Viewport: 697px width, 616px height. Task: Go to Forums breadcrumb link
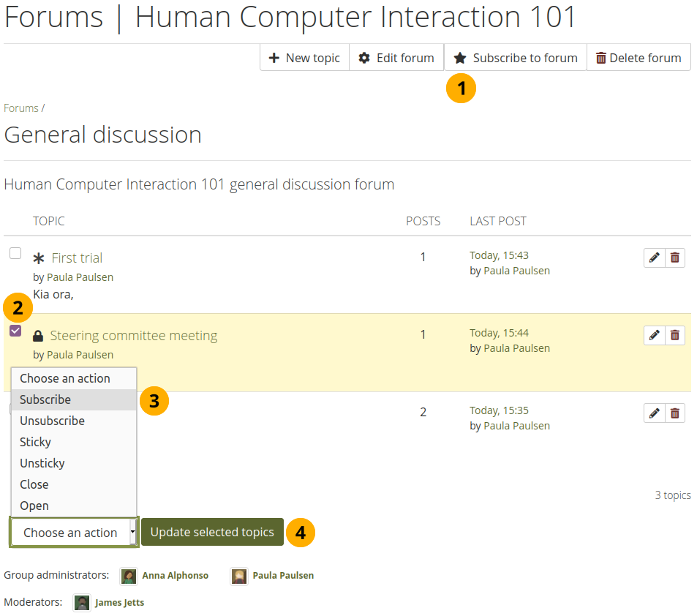tap(21, 108)
